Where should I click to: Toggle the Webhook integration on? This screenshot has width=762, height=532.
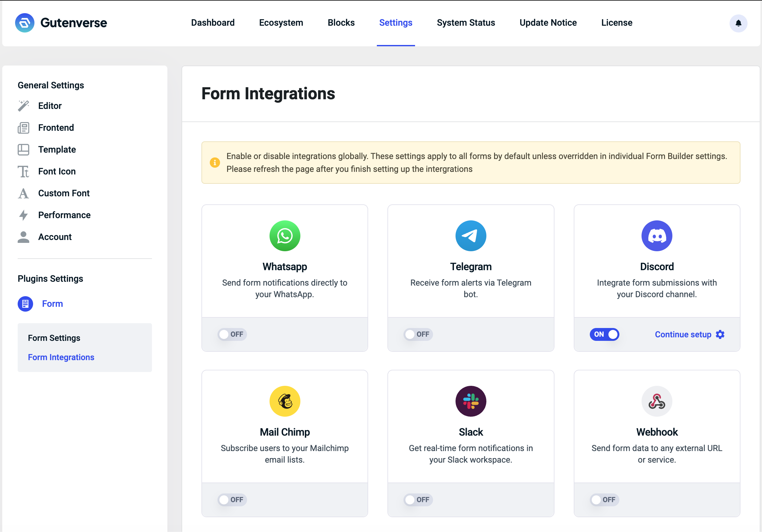pos(604,500)
